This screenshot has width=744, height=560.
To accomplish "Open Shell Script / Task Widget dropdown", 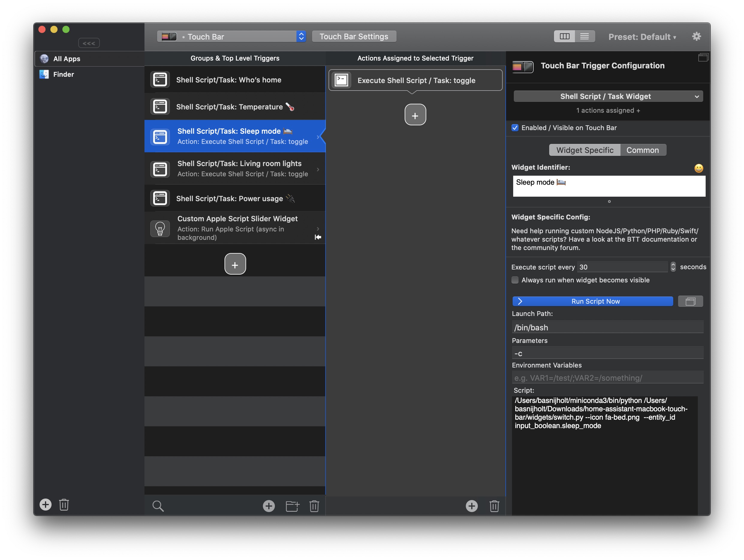I will click(608, 97).
